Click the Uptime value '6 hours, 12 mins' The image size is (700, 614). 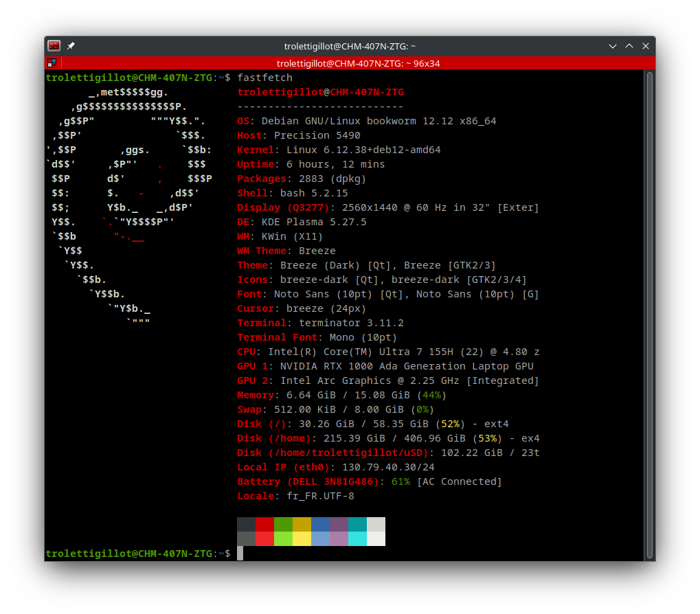click(x=335, y=164)
